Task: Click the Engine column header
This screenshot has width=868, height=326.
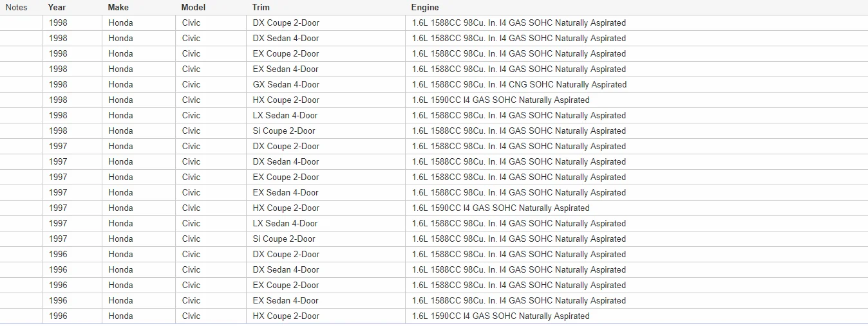Action: point(425,8)
